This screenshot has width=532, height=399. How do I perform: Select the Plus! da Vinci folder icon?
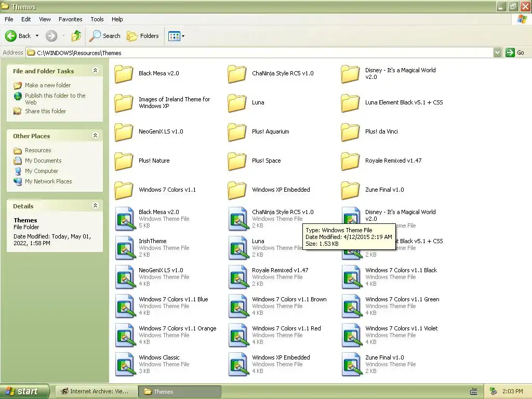click(x=351, y=132)
